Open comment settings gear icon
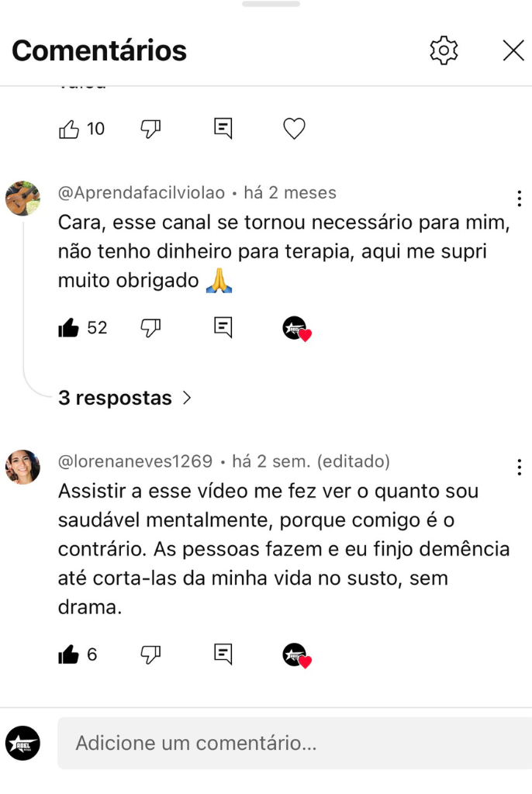This screenshot has width=532, height=794. (444, 50)
